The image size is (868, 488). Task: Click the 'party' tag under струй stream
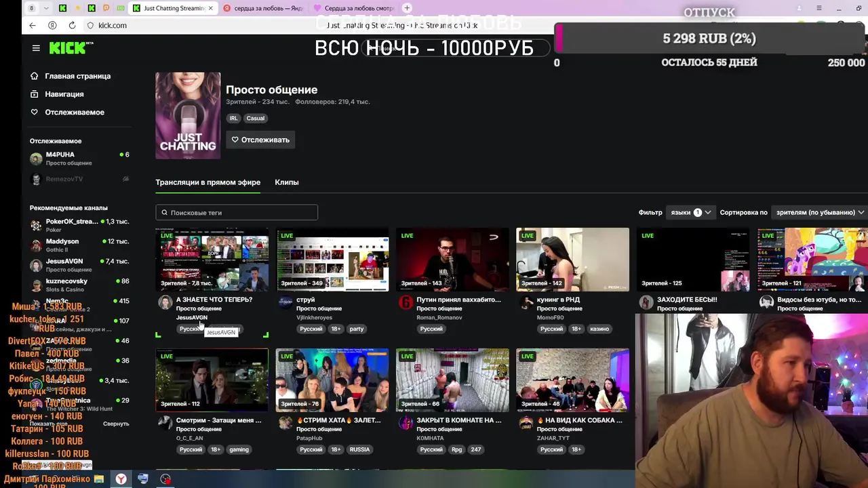(357, 329)
